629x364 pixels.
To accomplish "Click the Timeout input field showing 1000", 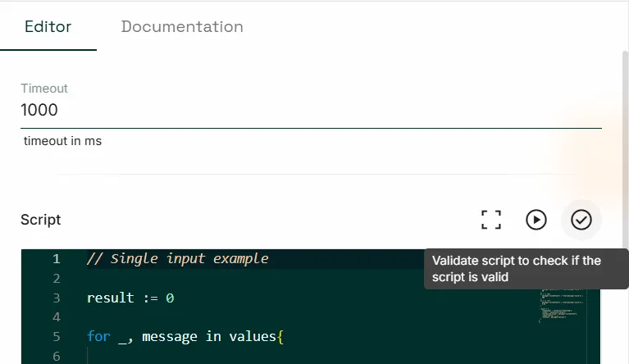I will tap(311, 110).
